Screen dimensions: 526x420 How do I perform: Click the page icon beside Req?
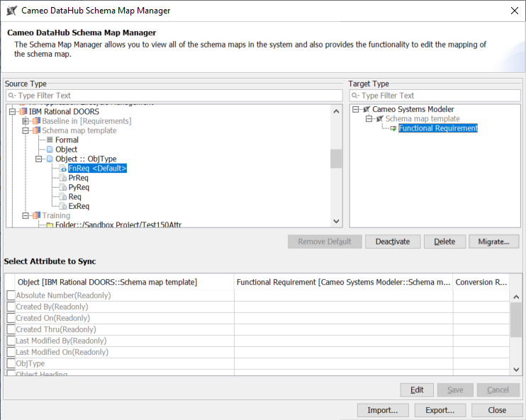[63, 196]
